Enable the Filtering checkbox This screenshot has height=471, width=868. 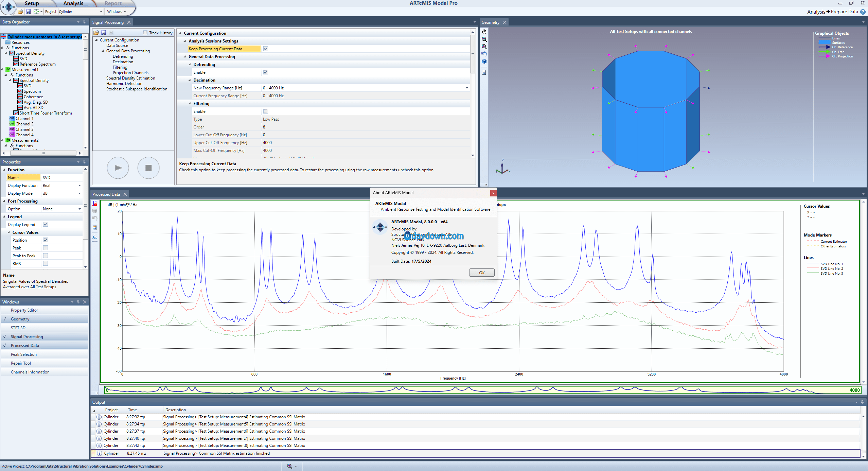pos(266,111)
